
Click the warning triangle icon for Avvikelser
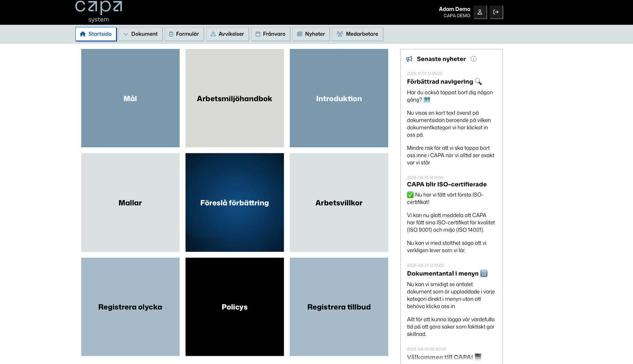(213, 34)
